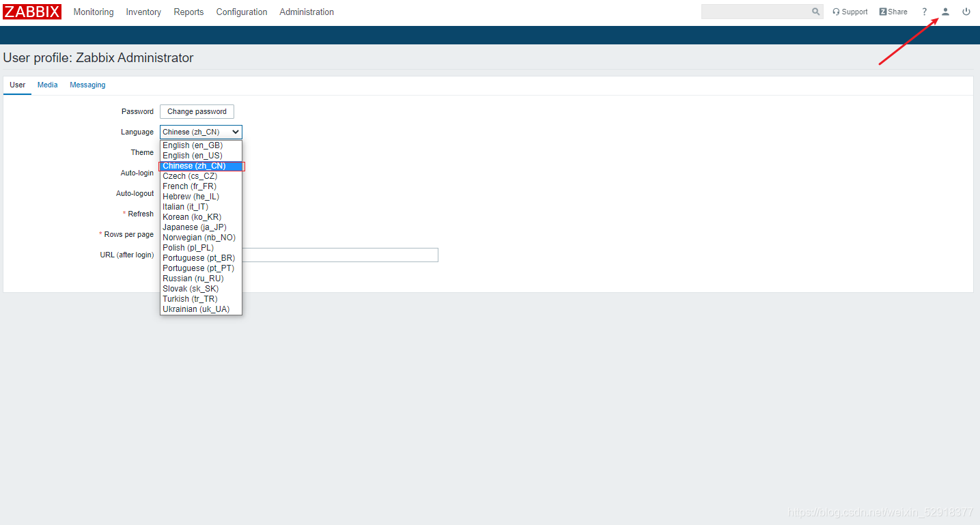980x525 pixels.
Task: Click the 'Language' field label
Action: click(x=137, y=132)
